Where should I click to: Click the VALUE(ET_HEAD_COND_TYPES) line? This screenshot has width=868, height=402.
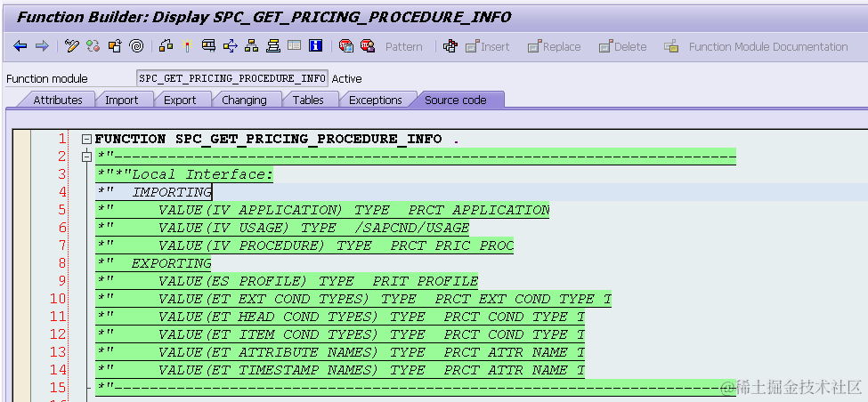coord(340,317)
